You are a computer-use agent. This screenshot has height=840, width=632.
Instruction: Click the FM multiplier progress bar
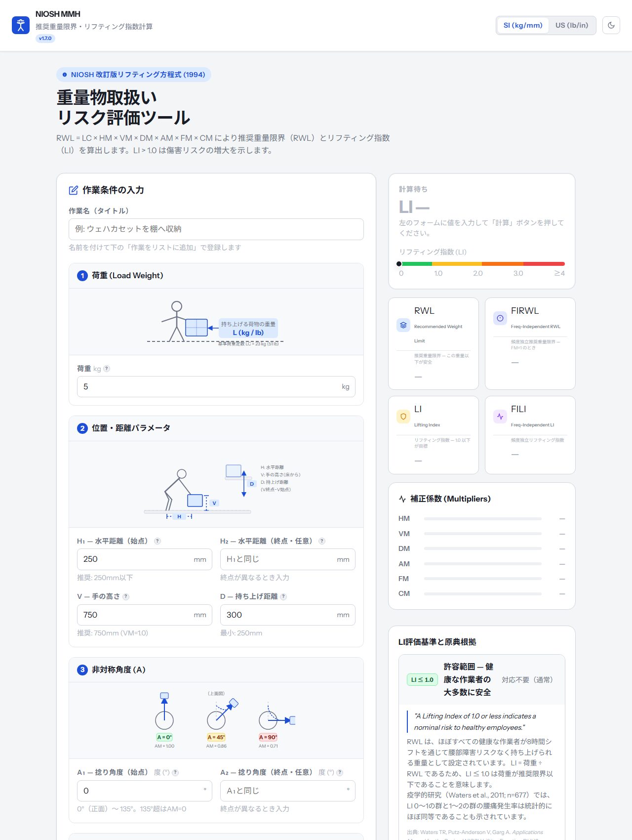tap(483, 579)
